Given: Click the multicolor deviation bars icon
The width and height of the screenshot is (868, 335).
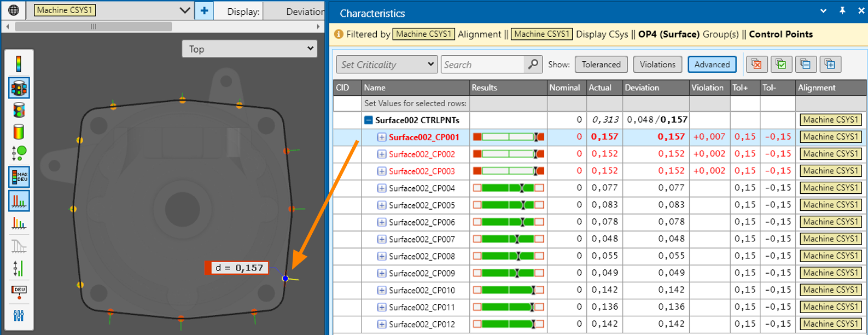Looking at the screenshot, I should click(x=19, y=223).
